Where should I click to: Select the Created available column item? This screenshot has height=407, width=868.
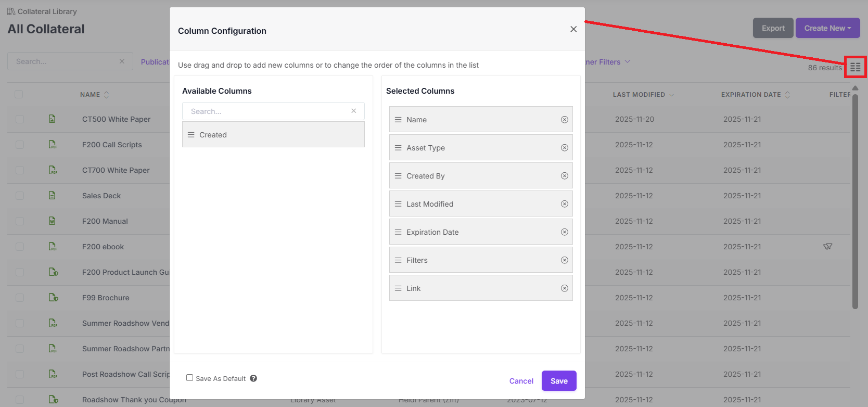[x=273, y=135]
